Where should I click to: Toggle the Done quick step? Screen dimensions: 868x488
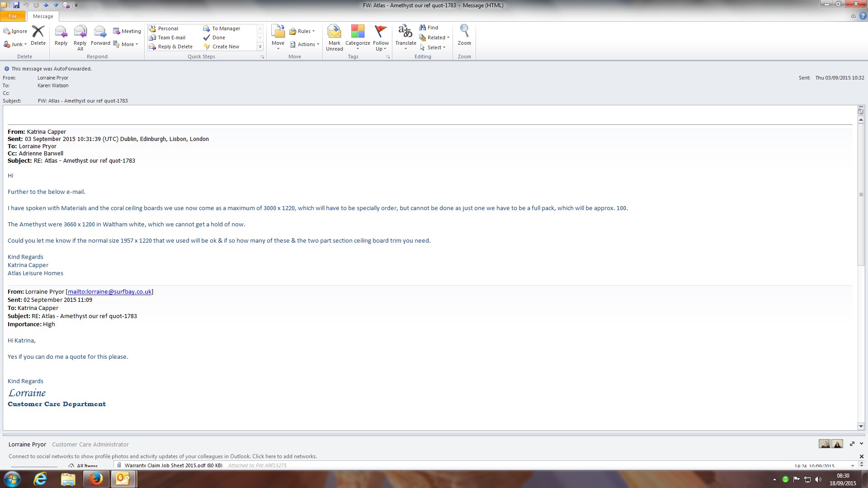click(218, 38)
